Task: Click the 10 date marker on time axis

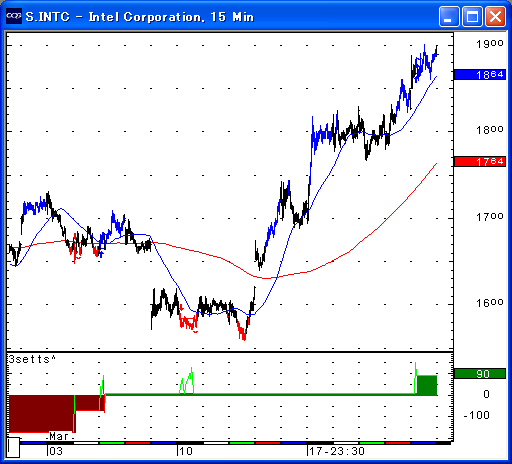Action: pyautogui.click(x=185, y=451)
